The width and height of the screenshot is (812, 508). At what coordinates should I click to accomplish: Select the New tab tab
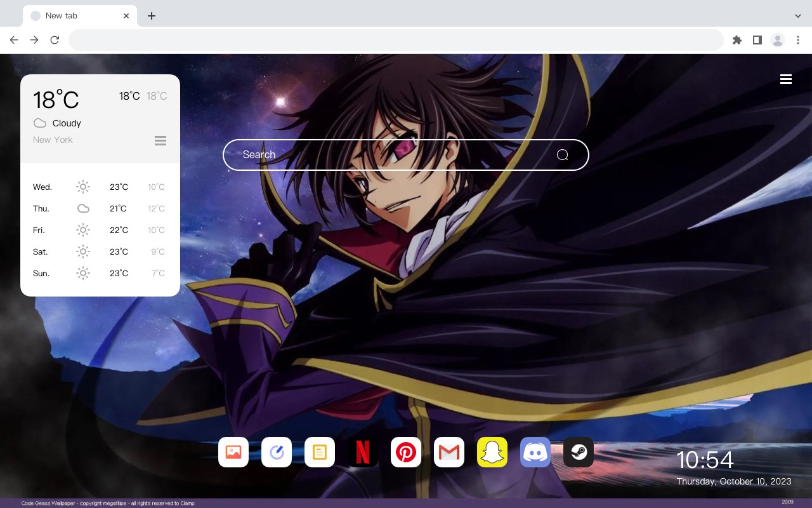tap(80, 16)
